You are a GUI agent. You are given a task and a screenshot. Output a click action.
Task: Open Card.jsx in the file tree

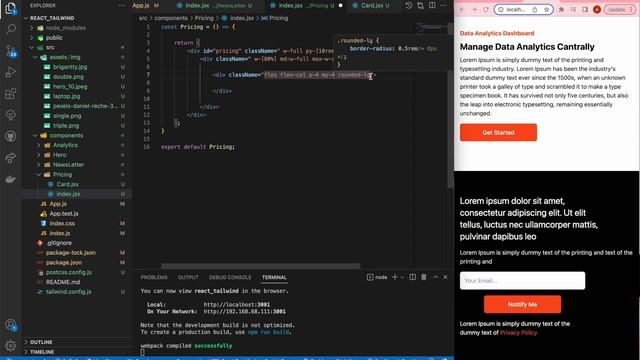(68, 184)
